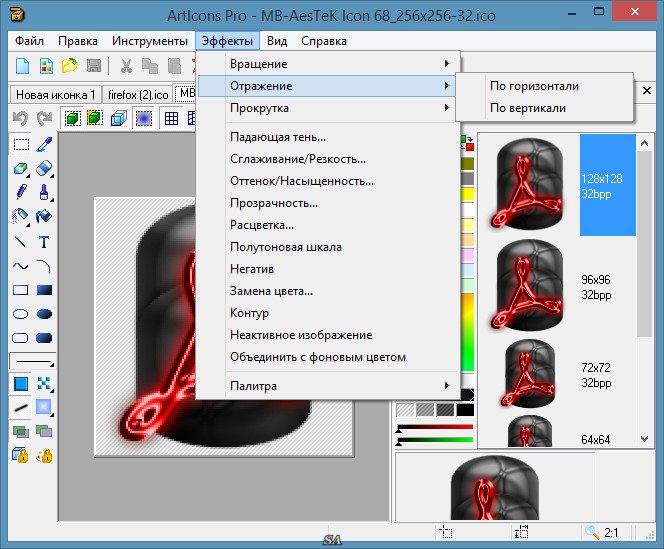Select the paint bucket fill tool
This screenshot has height=549, width=664.
[44, 216]
